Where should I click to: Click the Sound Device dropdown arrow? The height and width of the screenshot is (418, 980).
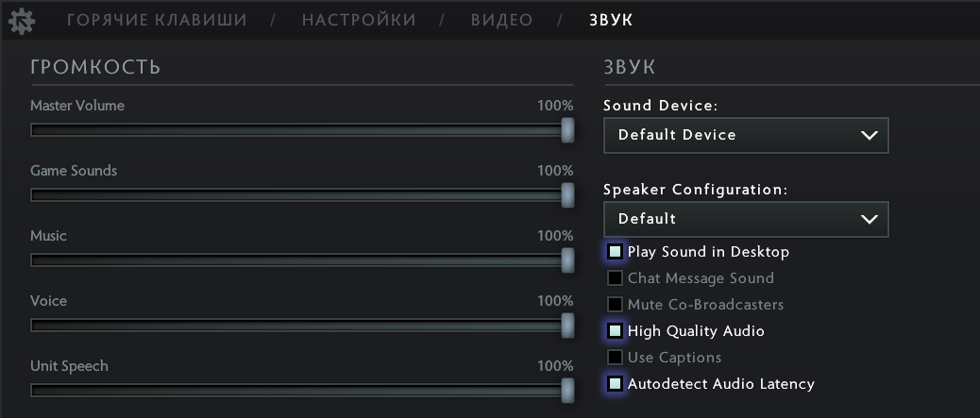click(870, 135)
